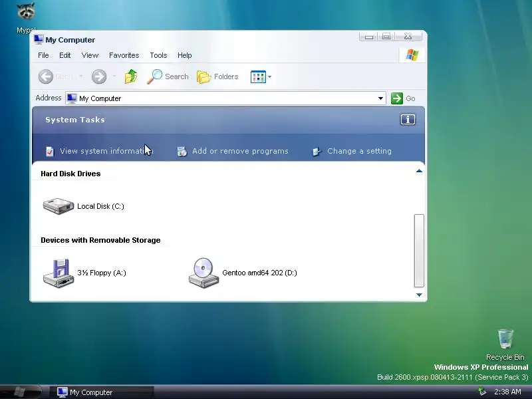Open the Search pane
Screen dimensions: 532x399
coord(168,76)
